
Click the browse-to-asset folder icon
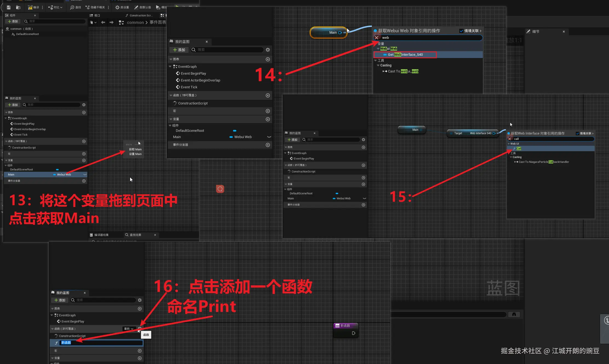point(18,7)
